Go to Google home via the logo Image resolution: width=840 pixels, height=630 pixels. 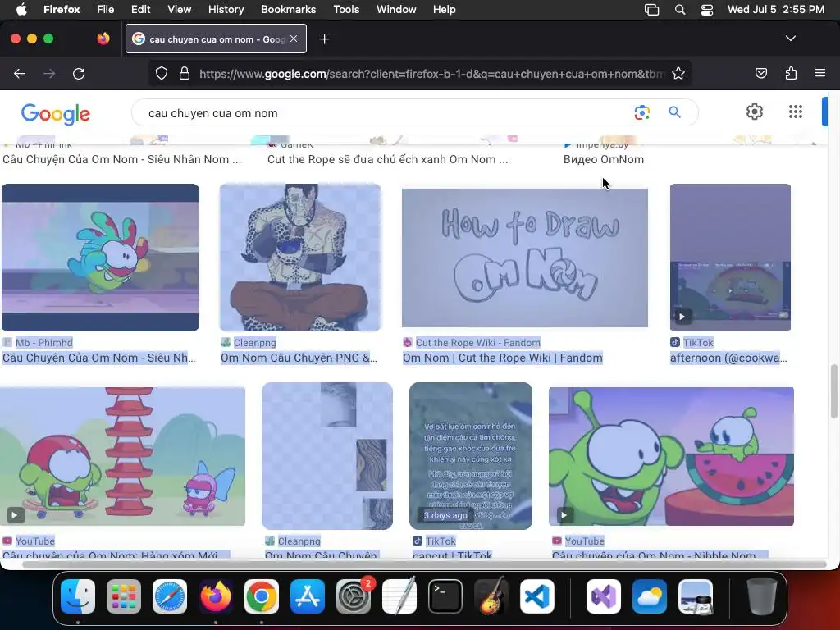[x=56, y=114]
